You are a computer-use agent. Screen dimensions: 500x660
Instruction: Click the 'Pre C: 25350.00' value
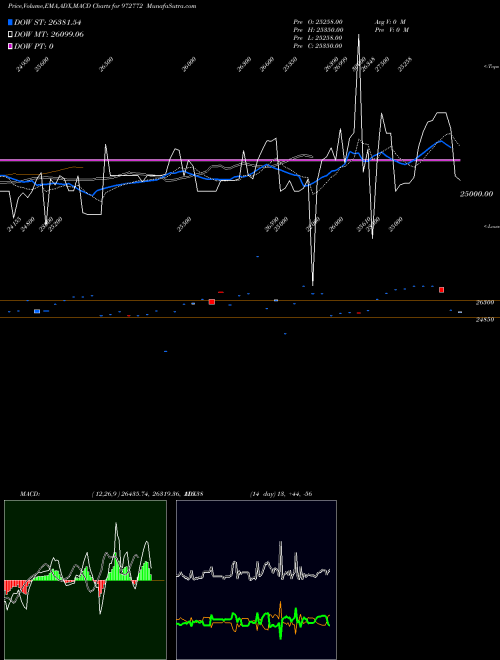point(318,46)
